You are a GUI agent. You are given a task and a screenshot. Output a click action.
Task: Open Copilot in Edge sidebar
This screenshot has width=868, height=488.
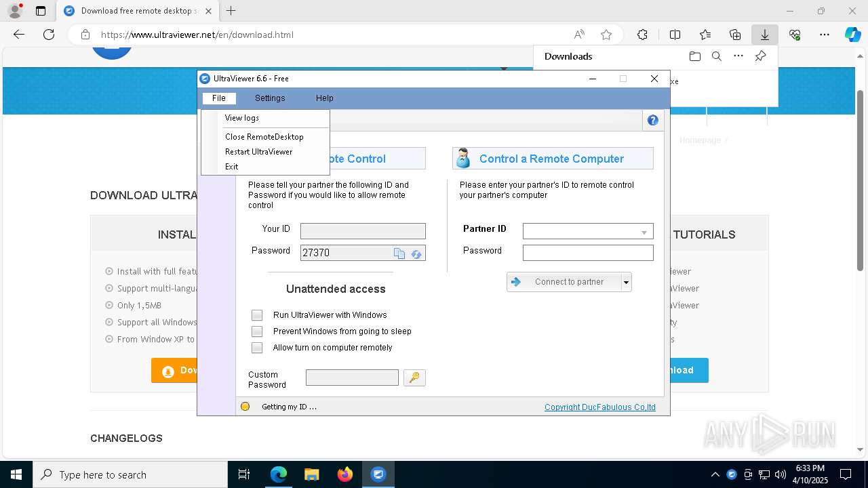(852, 35)
